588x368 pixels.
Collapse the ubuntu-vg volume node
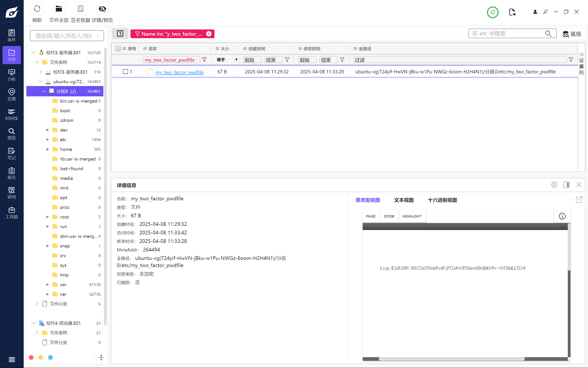[x=40, y=81]
